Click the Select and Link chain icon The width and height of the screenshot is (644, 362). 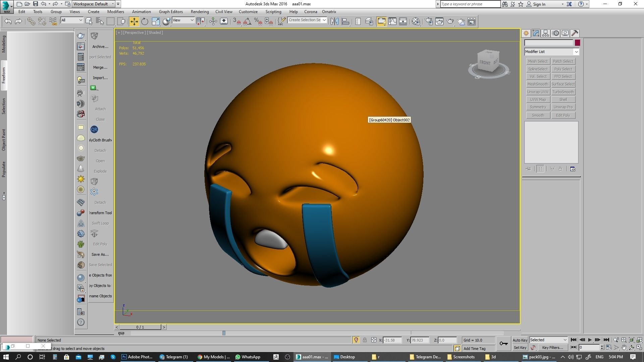tap(31, 21)
